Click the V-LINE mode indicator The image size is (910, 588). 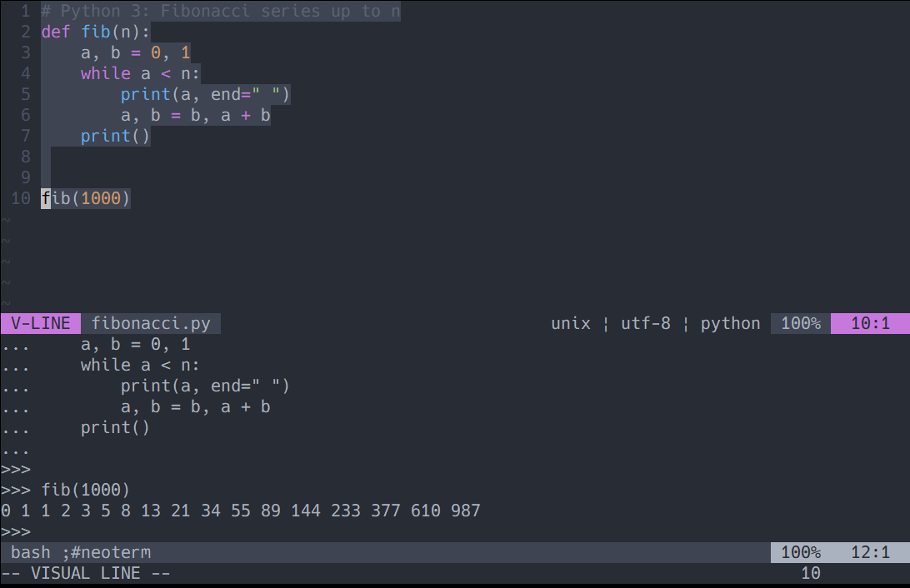click(41, 323)
